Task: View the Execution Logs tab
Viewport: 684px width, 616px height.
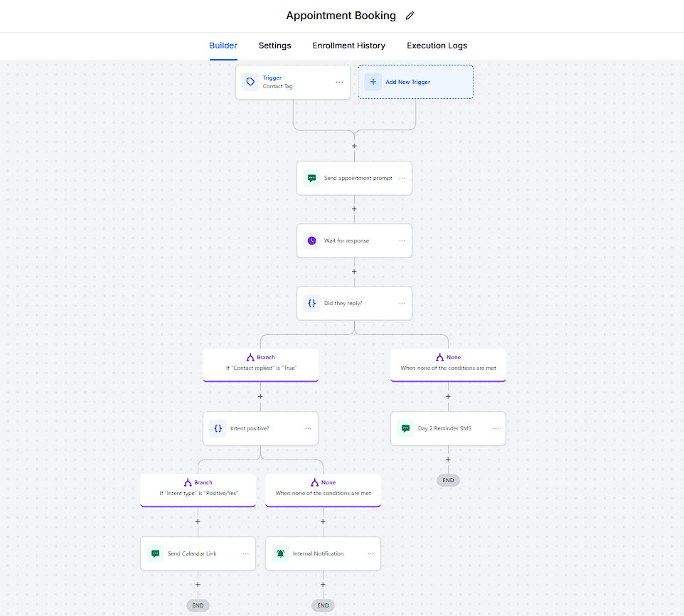Action: [437, 46]
